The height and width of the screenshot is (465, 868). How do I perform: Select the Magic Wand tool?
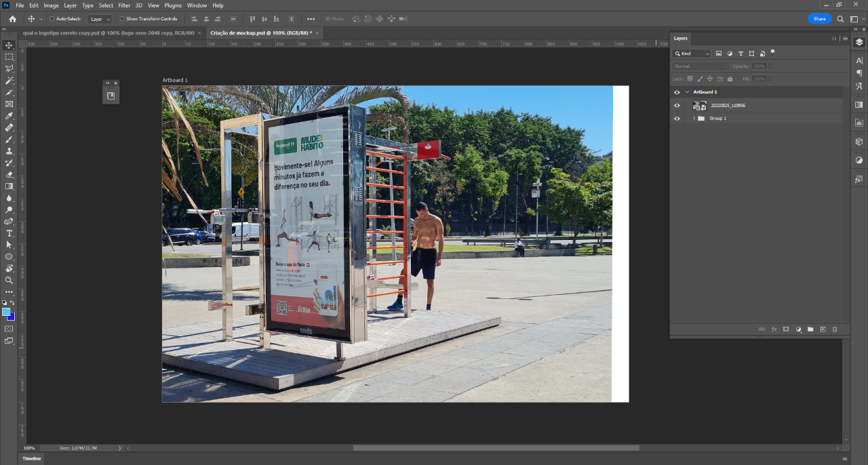tap(9, 80)
